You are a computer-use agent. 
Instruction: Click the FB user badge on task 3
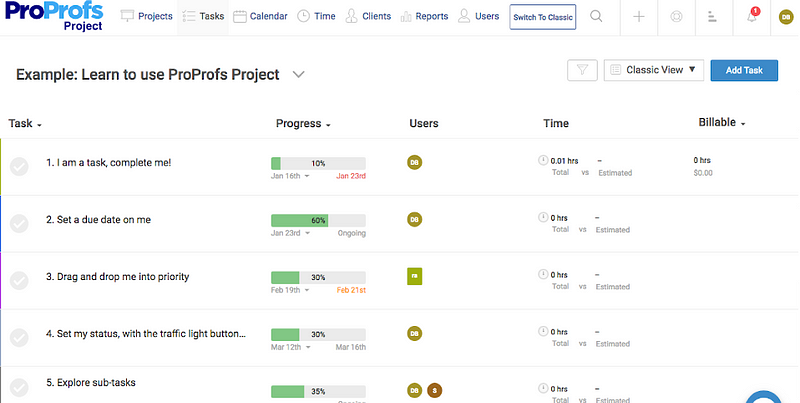[x=414, y=275]
